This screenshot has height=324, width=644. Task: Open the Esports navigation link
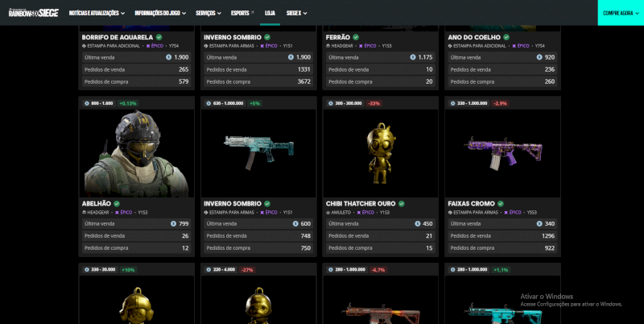(x=242, y=13)
